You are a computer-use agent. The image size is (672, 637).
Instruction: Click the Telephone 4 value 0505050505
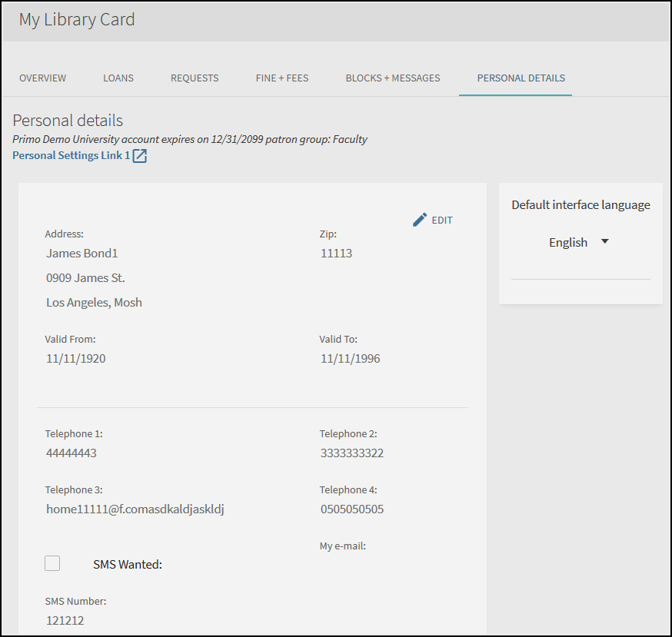click(x=352, y=509)
